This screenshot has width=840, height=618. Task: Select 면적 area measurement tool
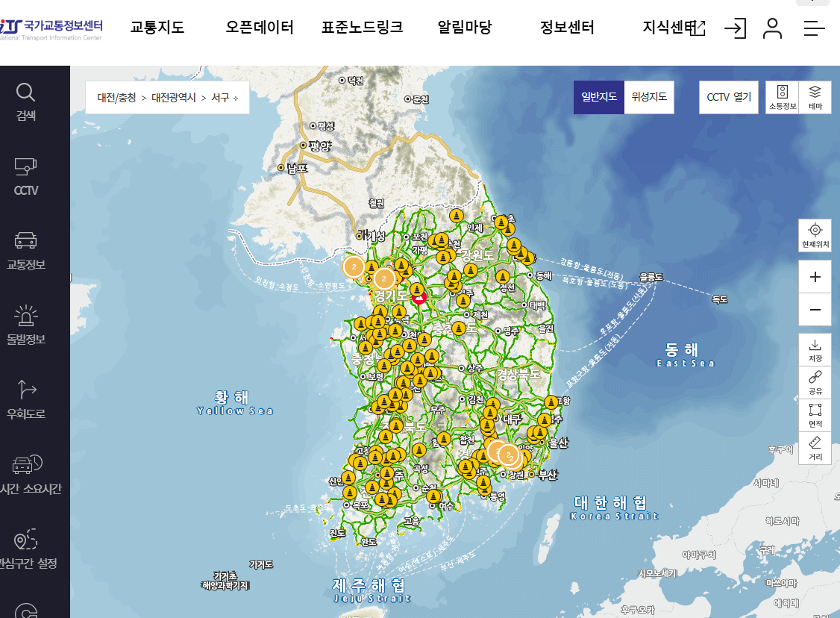coord(815,416)
